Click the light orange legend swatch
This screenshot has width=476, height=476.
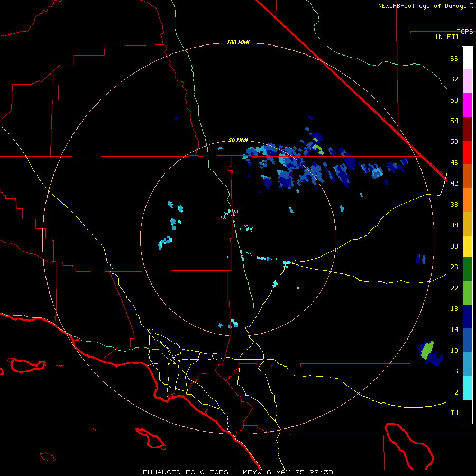[x=467, y=200]
